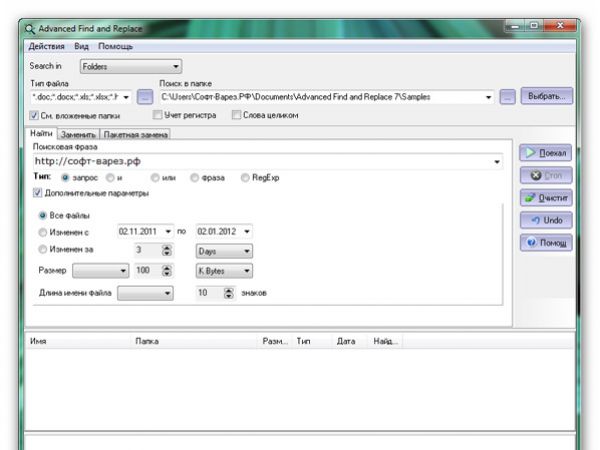Click the browse button beside folder path
The image size is (600, 450).
[x=508, y=98]
